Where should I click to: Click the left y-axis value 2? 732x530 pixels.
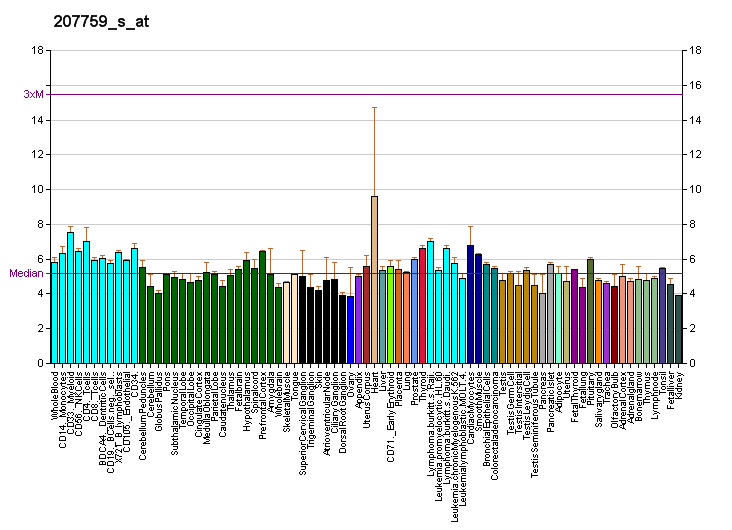[40, 328]
